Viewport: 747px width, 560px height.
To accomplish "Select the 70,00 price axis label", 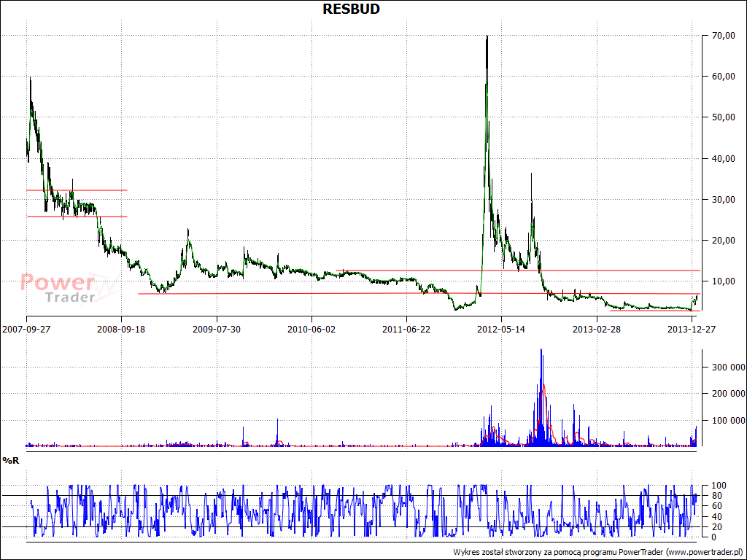I will pyautogui.click(x=724, y=36).
